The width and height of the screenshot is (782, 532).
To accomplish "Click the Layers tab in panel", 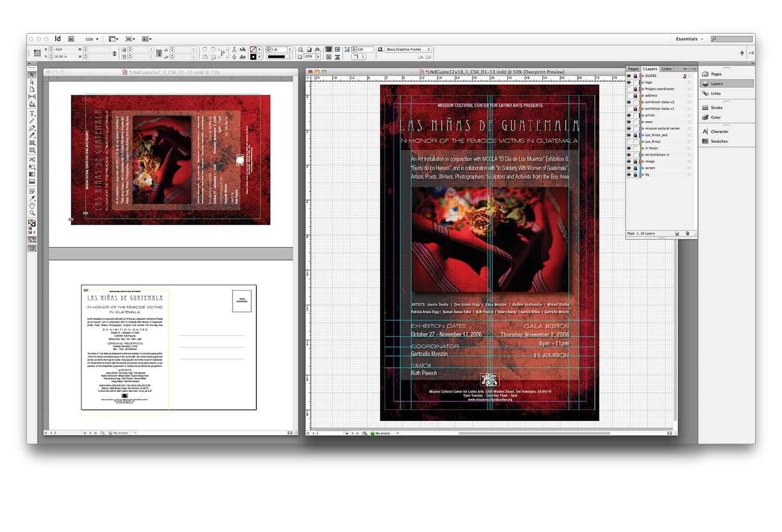I will click(650, 69).
